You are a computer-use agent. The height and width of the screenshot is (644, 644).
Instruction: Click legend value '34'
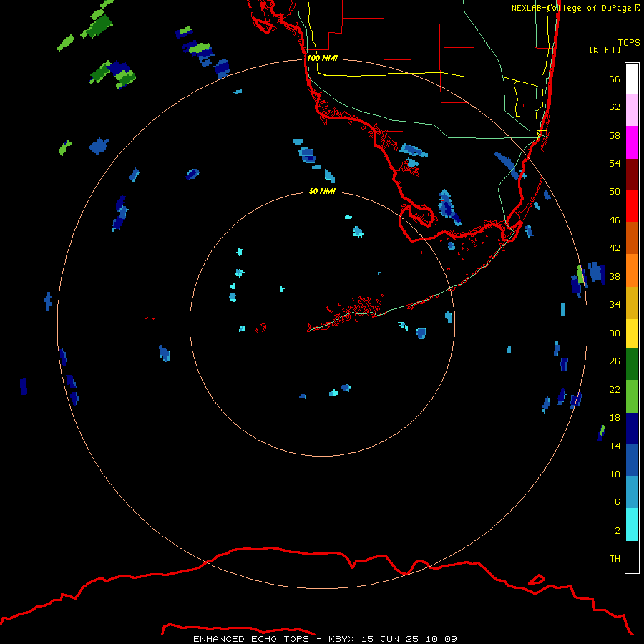[615, 304]
